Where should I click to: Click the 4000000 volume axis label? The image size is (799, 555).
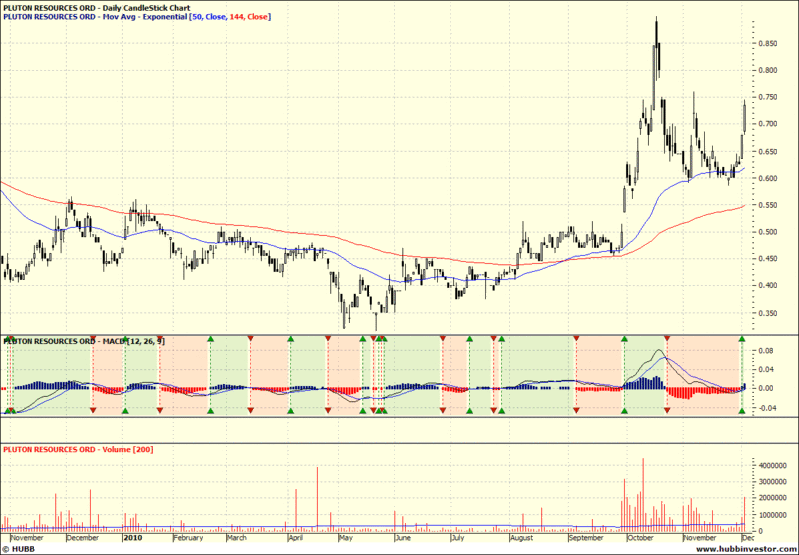pyautogui.click(x=772, y=466)
